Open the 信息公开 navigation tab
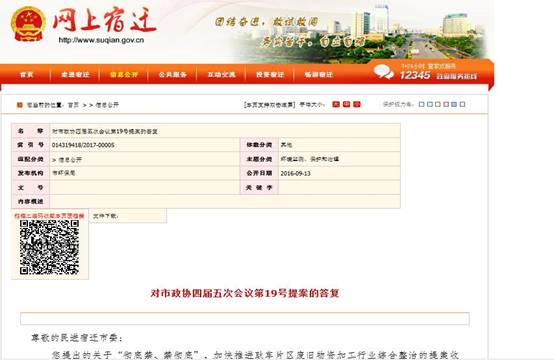The height and width of the screenshot is (360, 554). (124, 75)
